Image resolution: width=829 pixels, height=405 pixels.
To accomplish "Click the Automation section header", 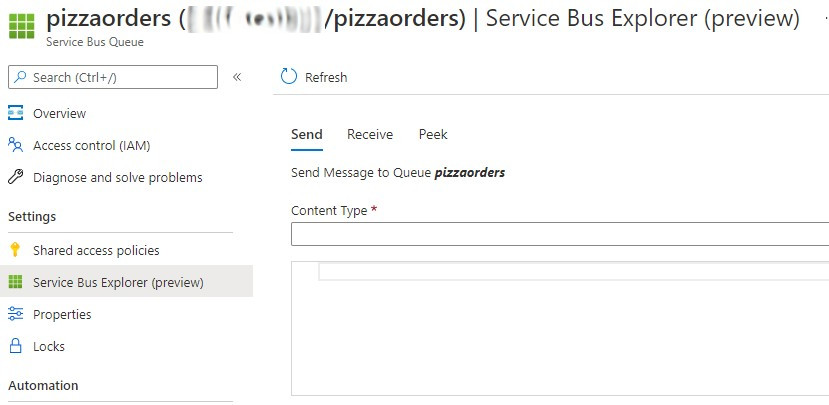I will pos(43,385).
